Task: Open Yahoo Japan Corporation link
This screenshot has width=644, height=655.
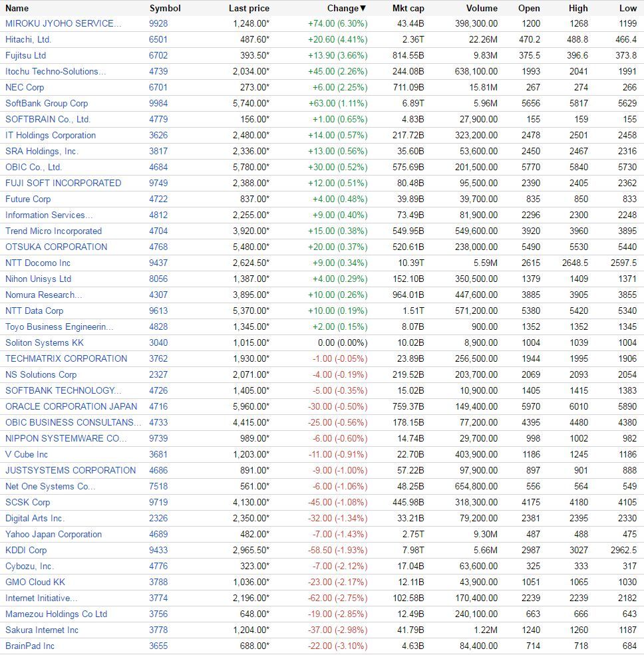Action: pos(53,534)
